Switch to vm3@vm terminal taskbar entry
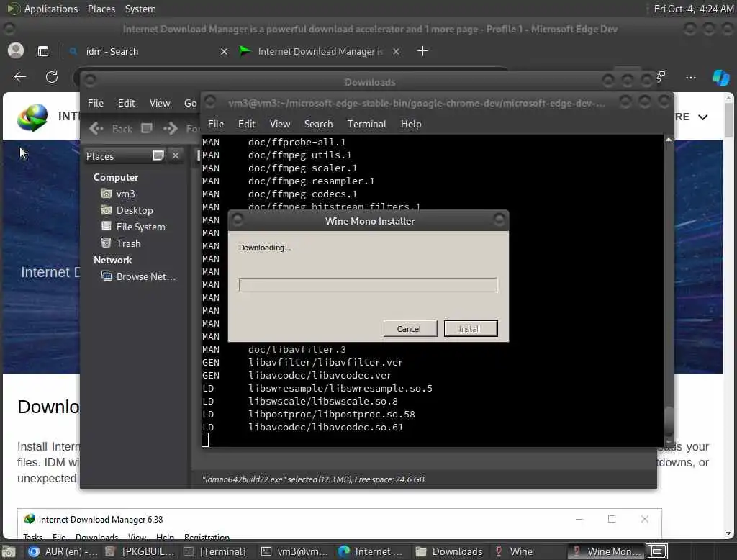 point(294,551)
